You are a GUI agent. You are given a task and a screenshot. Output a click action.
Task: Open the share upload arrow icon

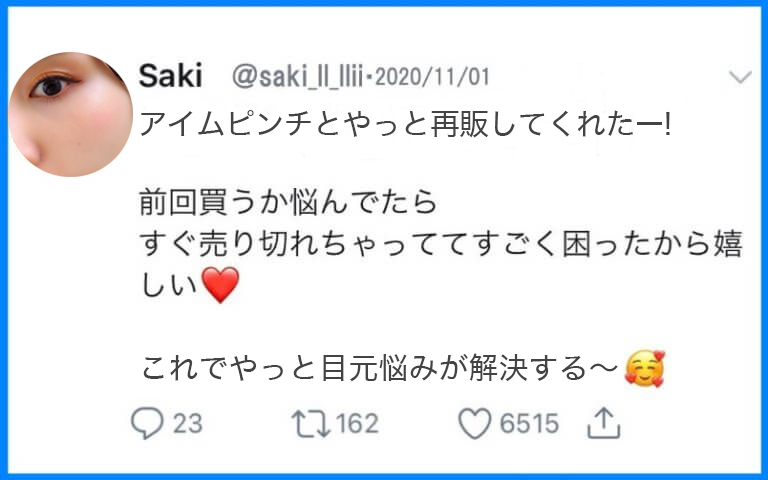pyautogui.click(x=603, y=424)
